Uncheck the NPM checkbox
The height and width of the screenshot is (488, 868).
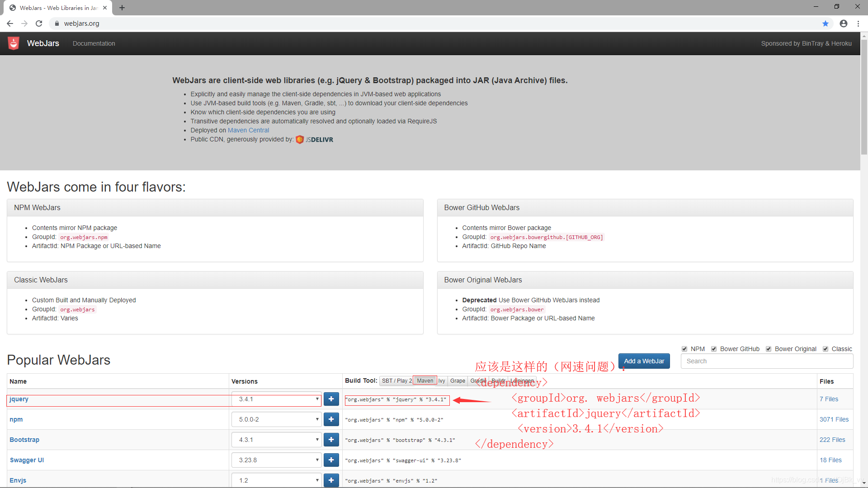[684, 349]
